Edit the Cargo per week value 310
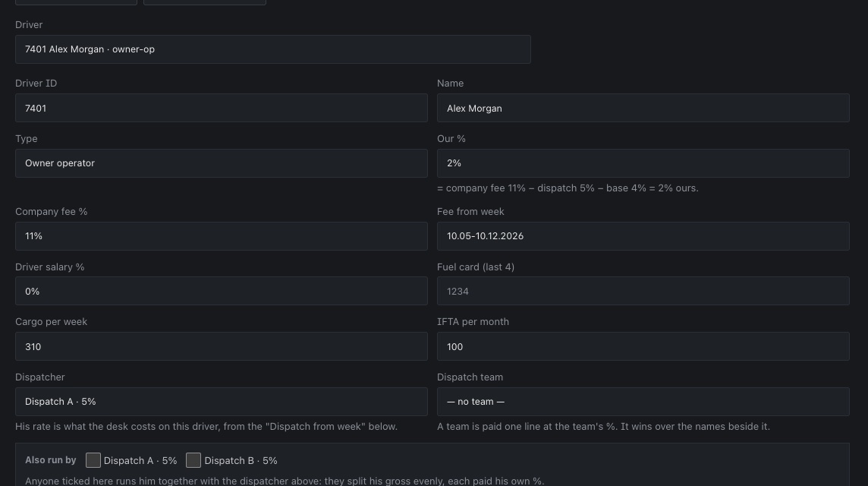 click(222, 346)
